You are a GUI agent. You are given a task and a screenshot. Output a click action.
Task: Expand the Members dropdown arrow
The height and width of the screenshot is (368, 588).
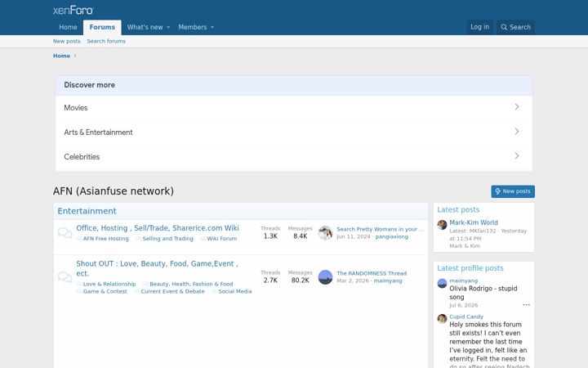pyautogui.click(x=212, y=27)
